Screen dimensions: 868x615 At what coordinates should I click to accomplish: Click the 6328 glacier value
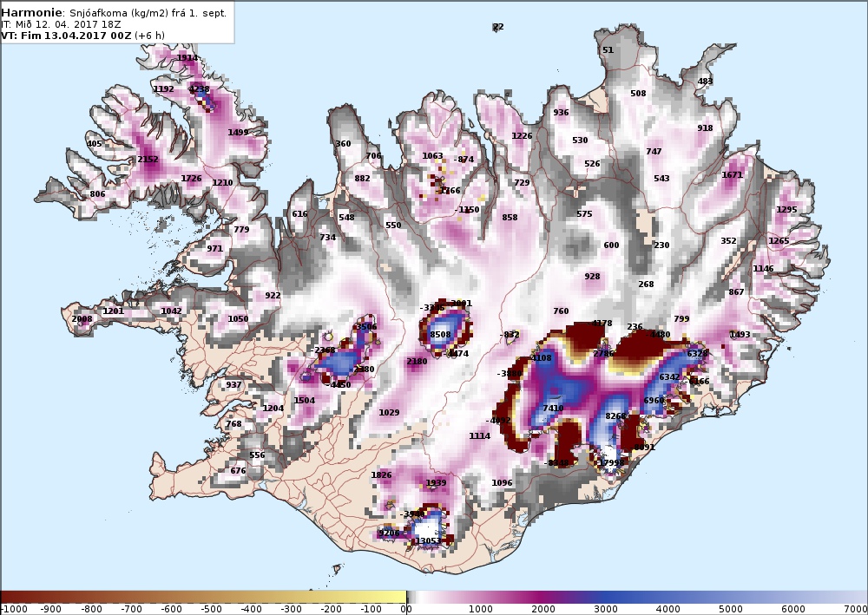pyautogui.click(x=698, y=353)
